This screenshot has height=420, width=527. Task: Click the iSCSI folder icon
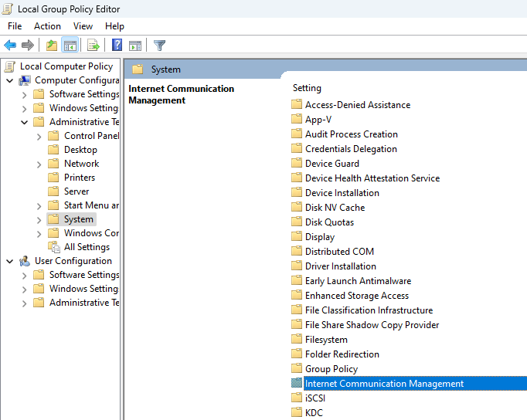[297, 398]
